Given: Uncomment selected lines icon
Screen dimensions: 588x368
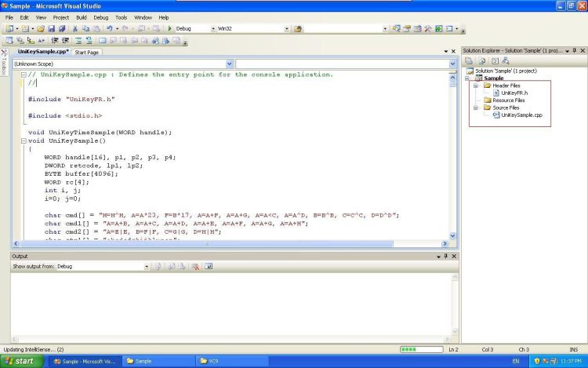Looking at the screenshot, I should click(x=89, y=41).
